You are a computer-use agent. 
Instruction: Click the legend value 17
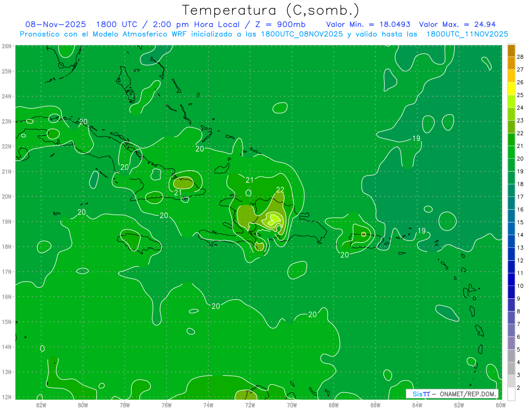coord(520,196)
